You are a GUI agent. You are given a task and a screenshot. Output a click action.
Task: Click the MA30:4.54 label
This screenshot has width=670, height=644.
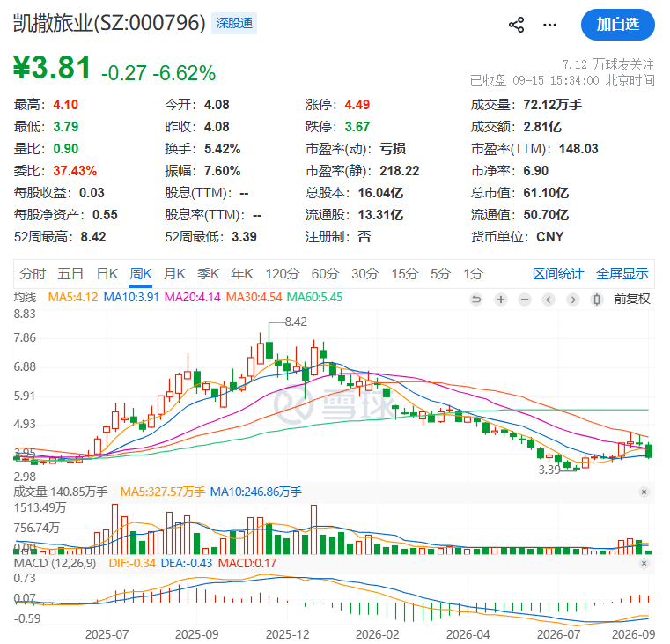pos(254,297)
